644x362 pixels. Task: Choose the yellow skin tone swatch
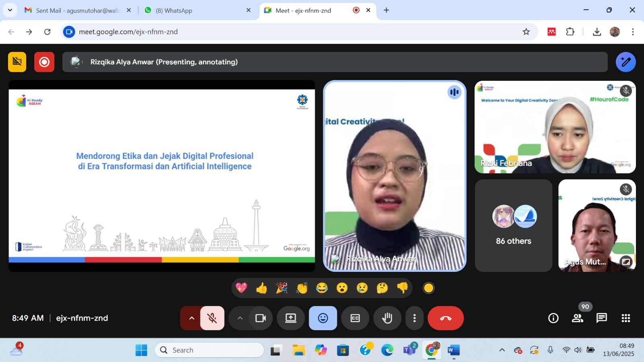pos(429,288)
